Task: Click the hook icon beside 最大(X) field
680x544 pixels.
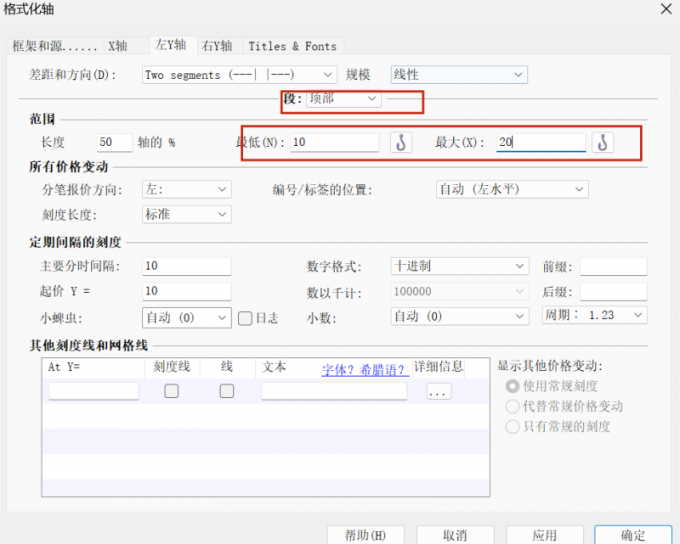Action: tap(602, 143)
